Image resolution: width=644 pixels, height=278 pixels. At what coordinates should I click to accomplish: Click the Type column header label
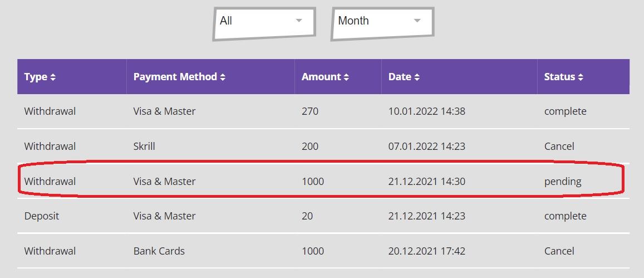pos(36,77)
